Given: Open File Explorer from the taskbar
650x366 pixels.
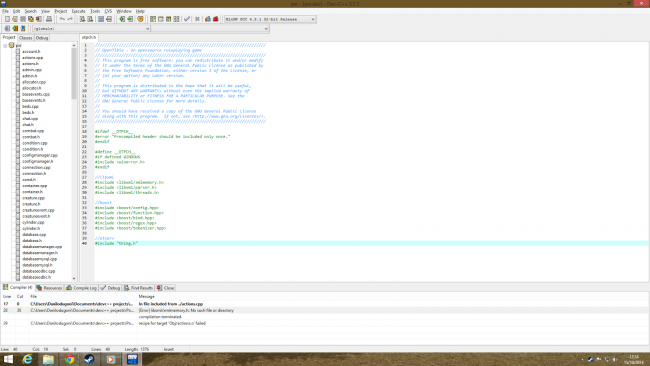Looking at the screenshot, I should [x=48, y=359].
